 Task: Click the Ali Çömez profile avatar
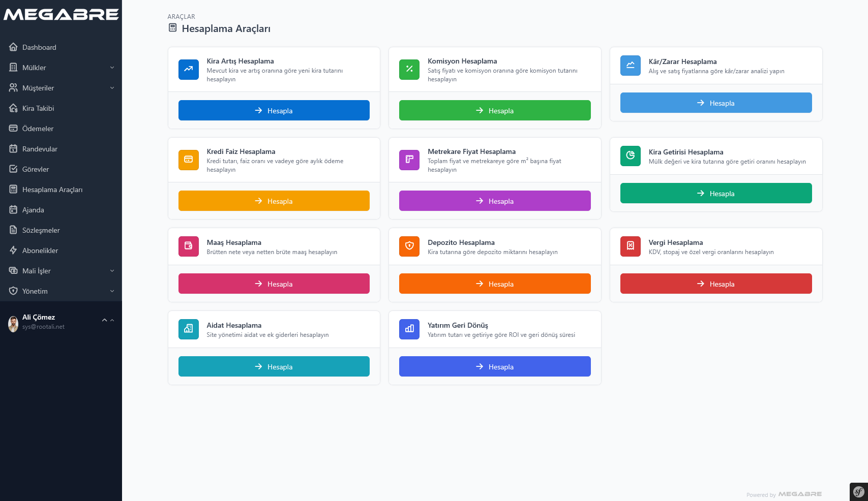(13, 323)
